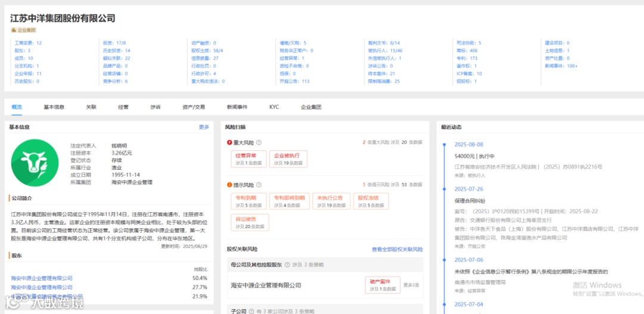
Task: Click 信息披露: 27 stat link
Action: coord(205,58)
